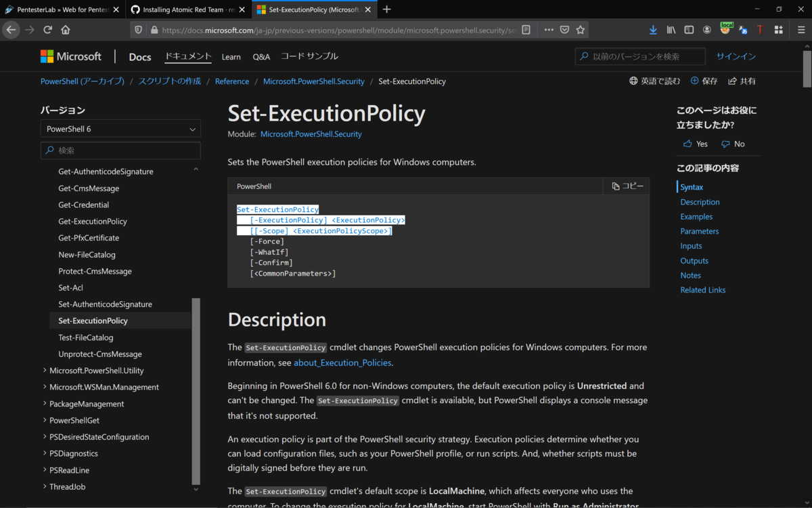Open tracking protection shield in address bar
Viewport: 812px width, 508px height.
point(139,30)
